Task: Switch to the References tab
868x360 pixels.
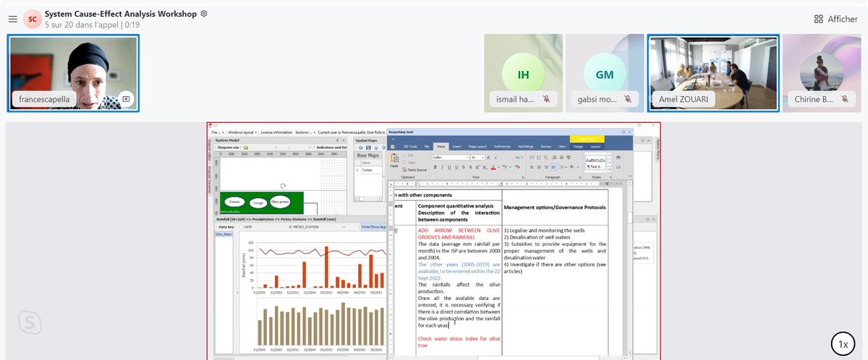Action: tap(502, 147)
